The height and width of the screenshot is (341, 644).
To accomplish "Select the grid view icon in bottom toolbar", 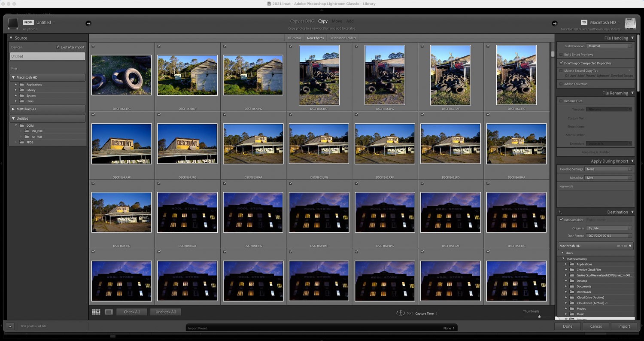I will tap(96, 312).
